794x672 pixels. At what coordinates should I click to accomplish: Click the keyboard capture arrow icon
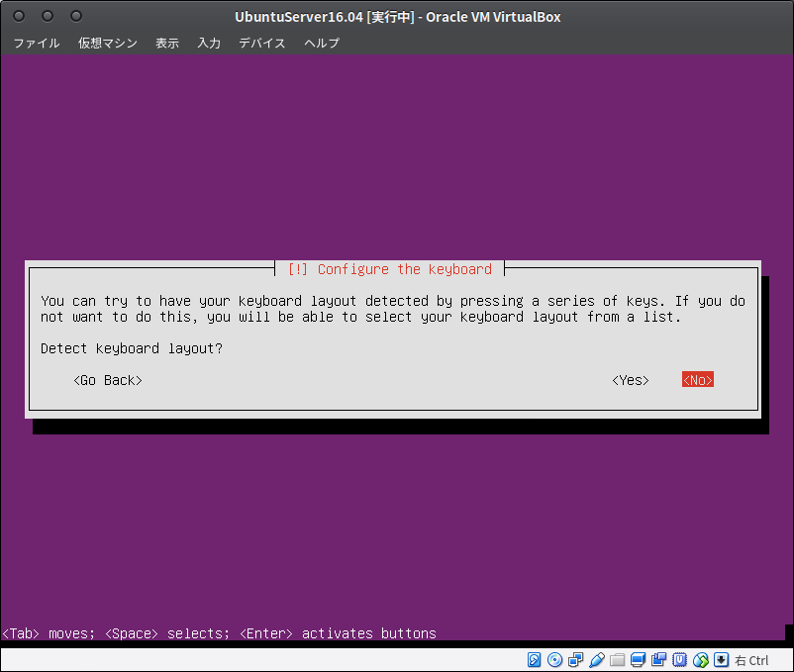pyautogui.click(x=721, y=660)
